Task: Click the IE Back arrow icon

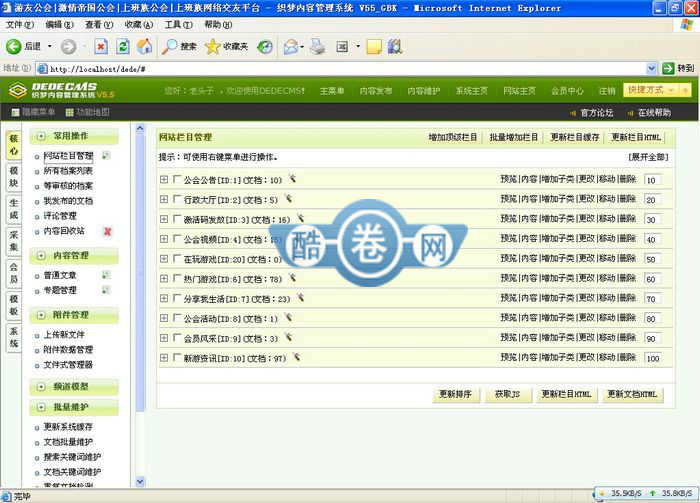Action: tap(13, 46)
